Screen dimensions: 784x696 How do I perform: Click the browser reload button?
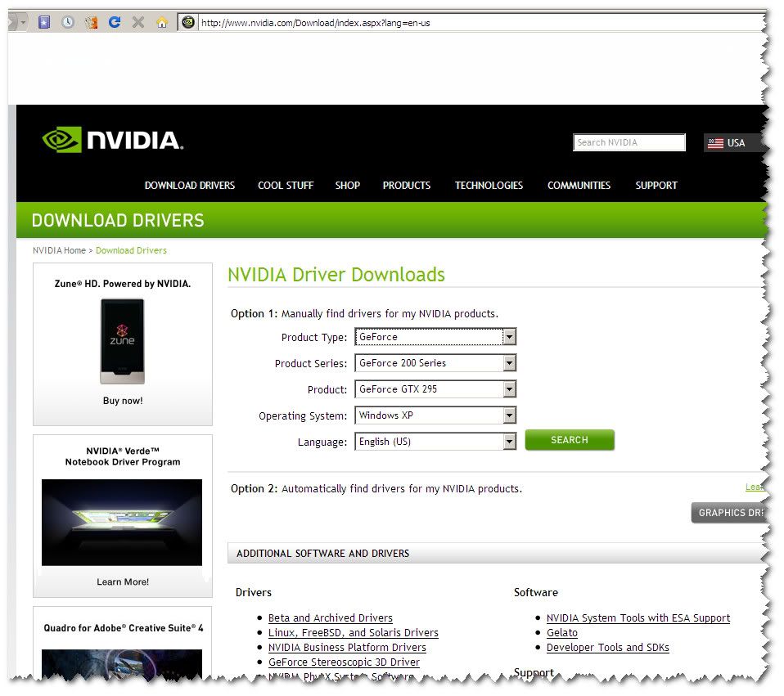(115, 22)
